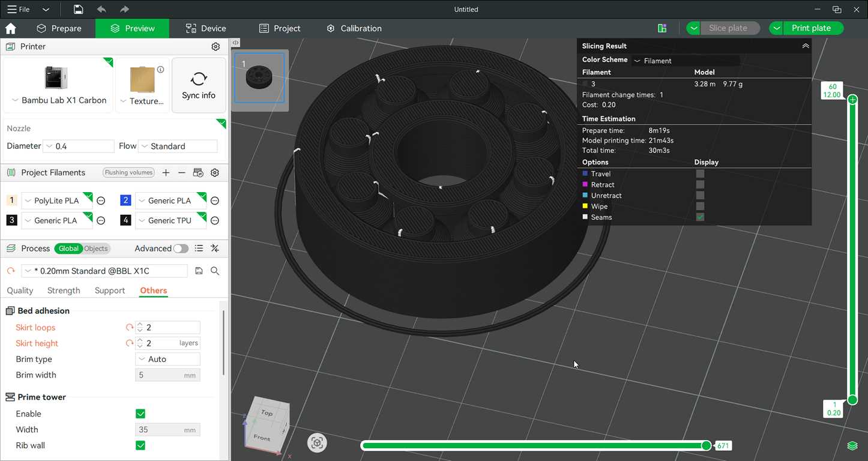Open printer settings gear icon
Viewport: 868px width, 461px height.
[215, 46]
